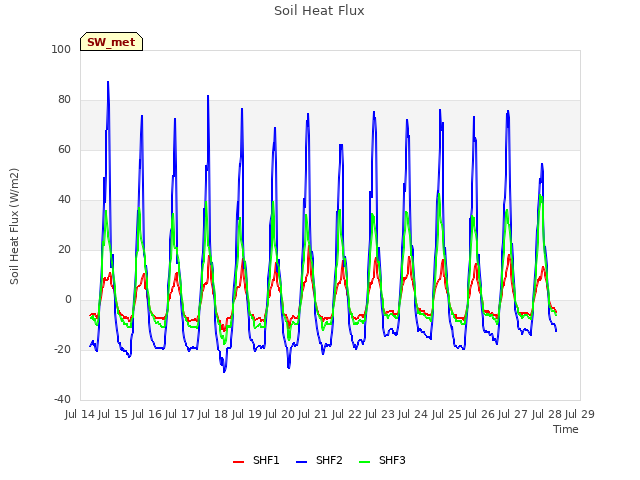Viewport: 640px width, 480px height.
Task: Click the Jul 18 x-axis tick label
Action: (213, 414)
